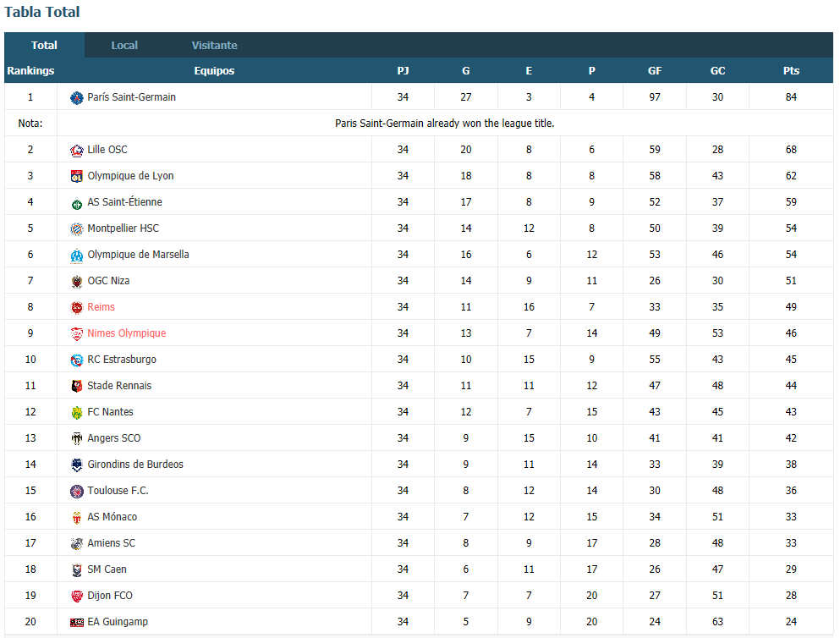Click the AS Saint-Étienne green badge

click(x=77, y=204)
